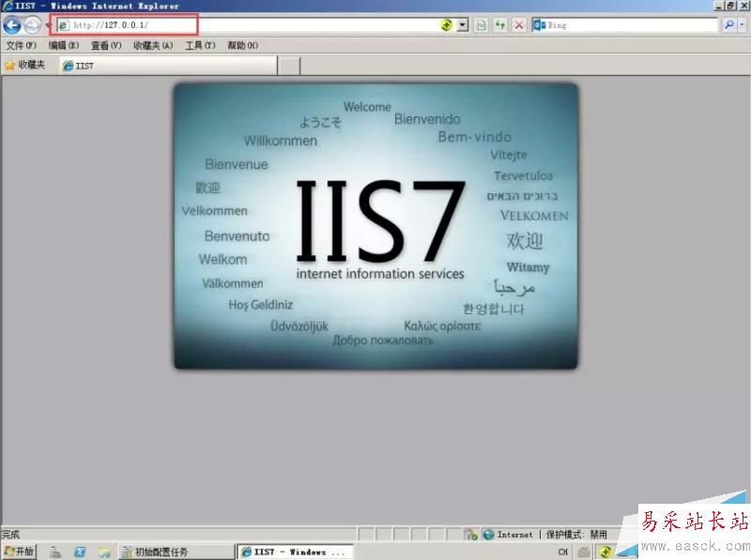Close the Internet Explorer window
Viewport: 751px width, 560px height.
[743, 6]
